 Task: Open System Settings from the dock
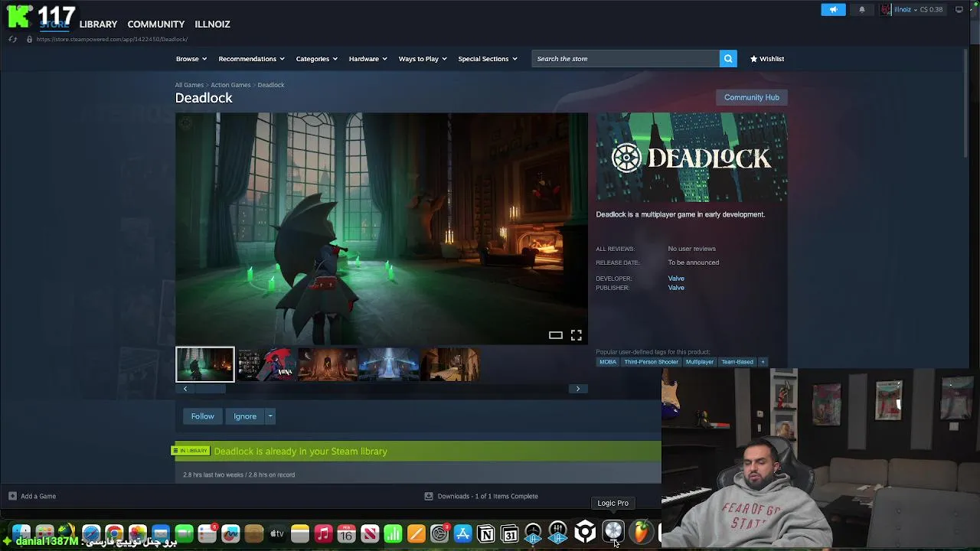tap(439, 534)
